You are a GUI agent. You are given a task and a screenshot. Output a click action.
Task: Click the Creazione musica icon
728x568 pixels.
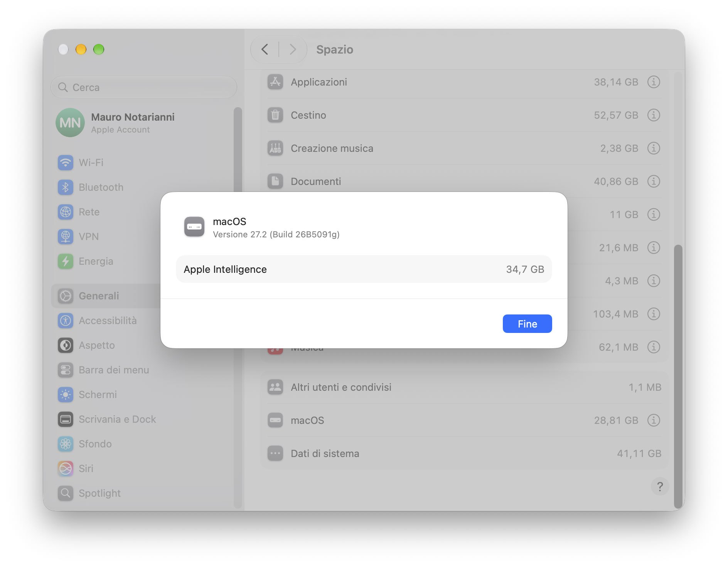click(275, 148)
